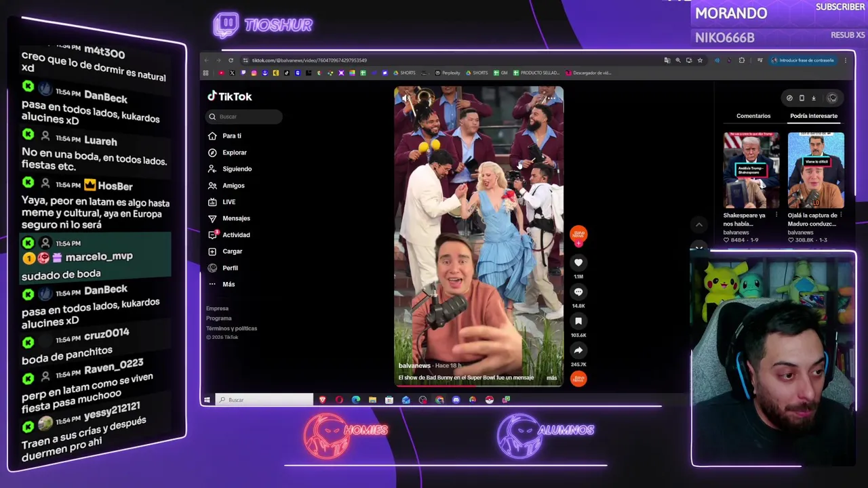Share the video with the arrow icon
The height and width of the screenshot is (488, 868).
click(578, 350)
